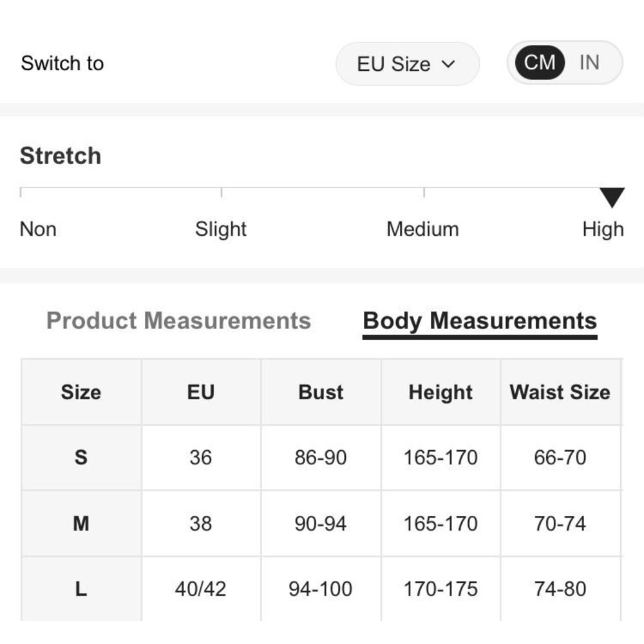Click the Non stretch label
The height and width of the screenshot is (644, 644).
[x=38, y=229]
